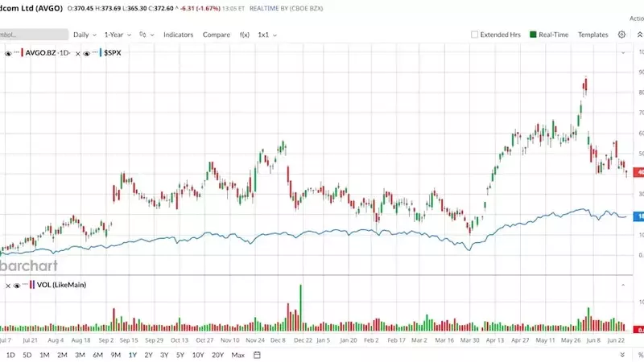Select the 1D time range
This screenshot has width=644, height=362.
10,355
